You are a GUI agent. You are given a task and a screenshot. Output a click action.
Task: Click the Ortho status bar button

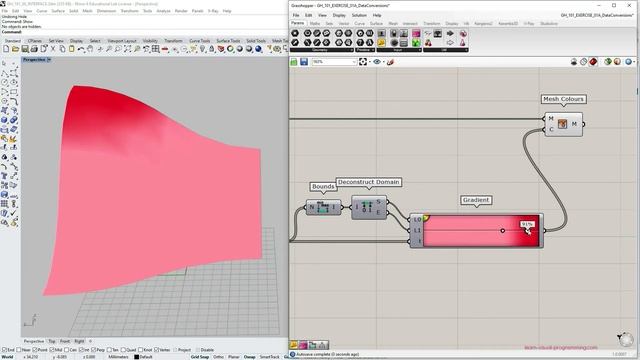tap(218, 357)
